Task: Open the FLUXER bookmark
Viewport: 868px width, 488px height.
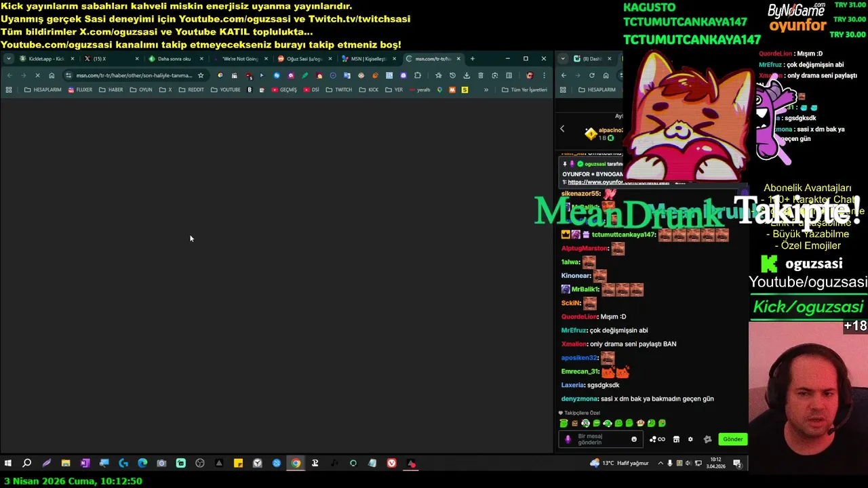Action: 79,89
